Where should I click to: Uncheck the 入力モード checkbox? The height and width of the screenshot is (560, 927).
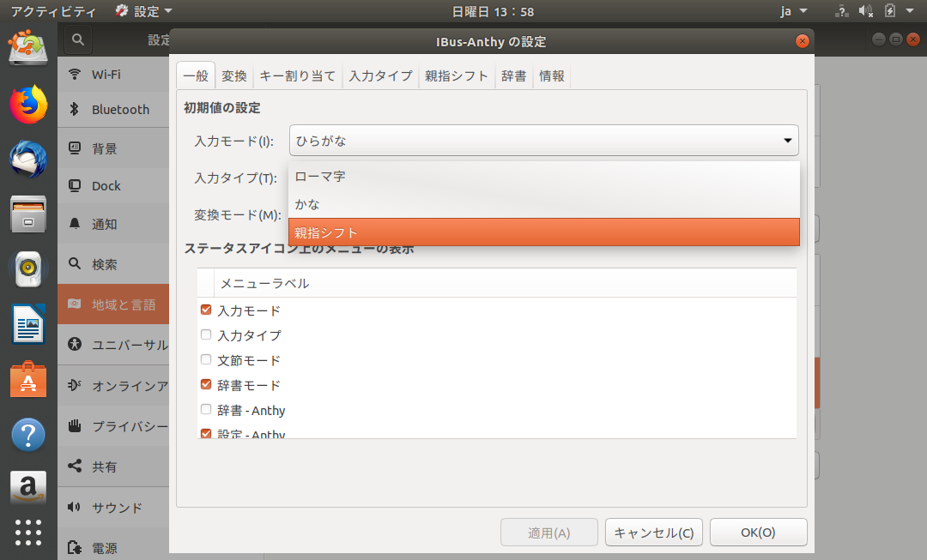206,310
